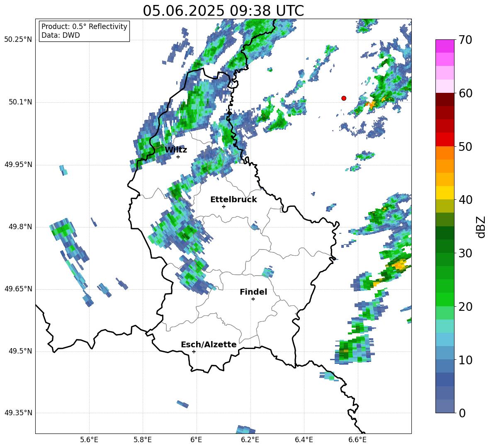Click the Wiltz station cross marker
This screenshot has height=448, width=491.
point(178,157)
